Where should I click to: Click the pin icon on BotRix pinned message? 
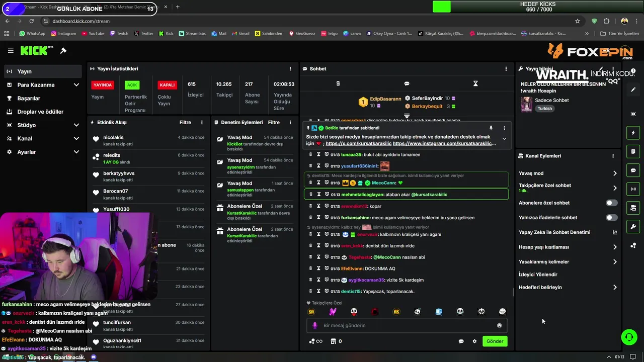tap(491, 128)
